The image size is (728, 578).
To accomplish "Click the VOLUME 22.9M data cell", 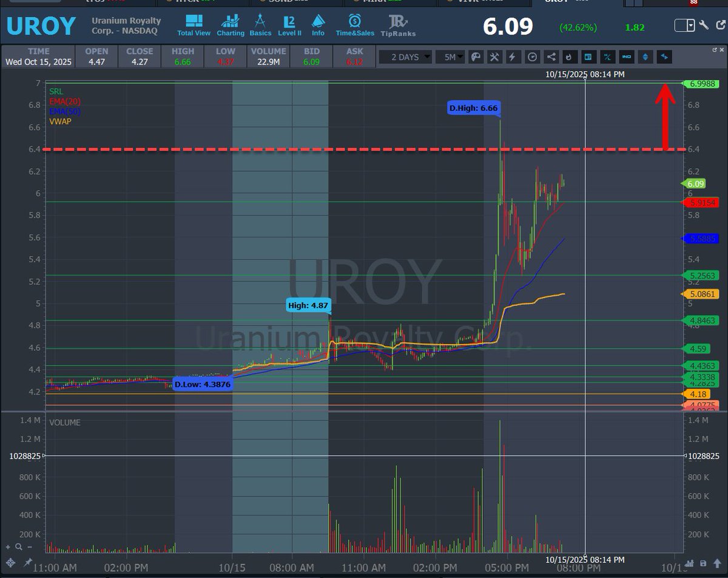I will pyautogui.click(x=269, y=56).
